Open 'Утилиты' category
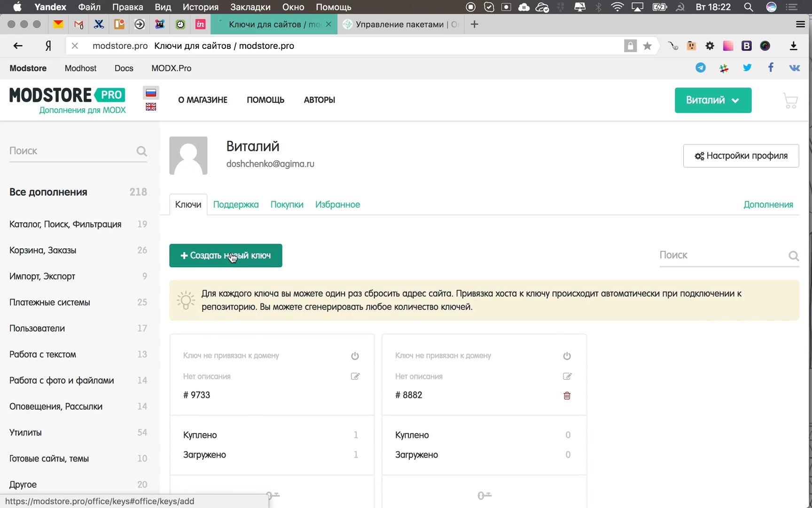This screenshot has height=508, width=812. 78,432
